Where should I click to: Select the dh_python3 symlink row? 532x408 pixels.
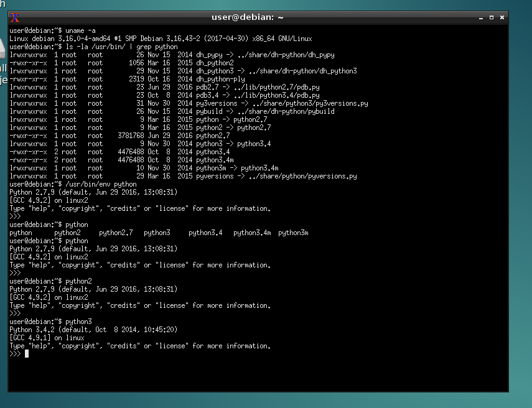tap(183, 72)
